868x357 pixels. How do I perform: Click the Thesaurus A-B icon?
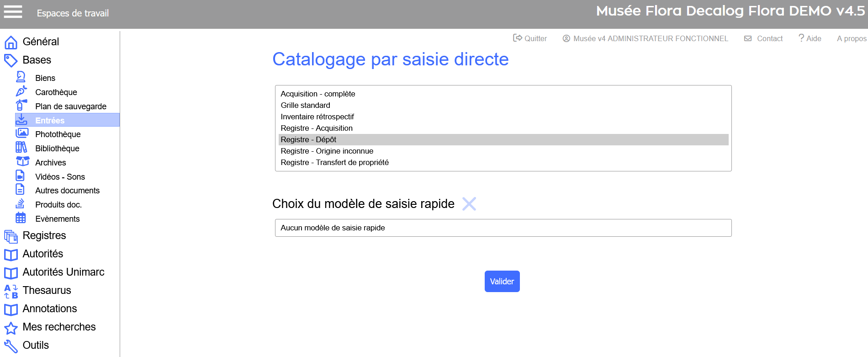pos(11,291)
